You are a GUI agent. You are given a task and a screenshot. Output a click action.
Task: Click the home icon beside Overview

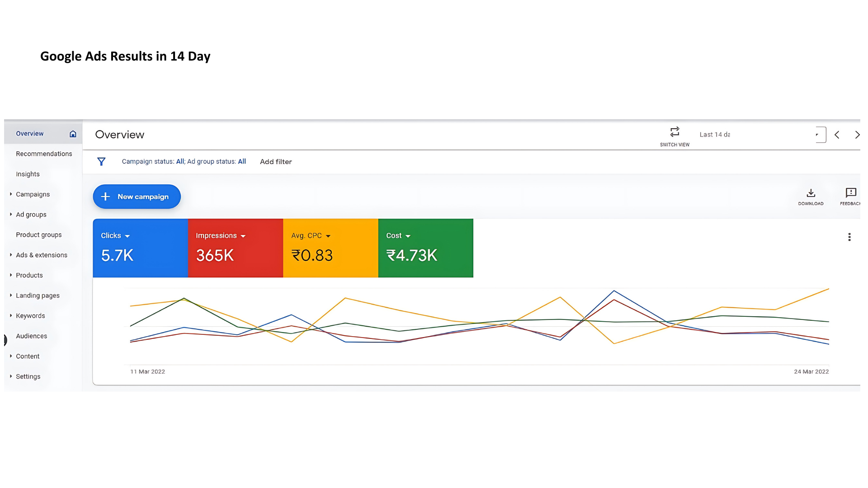73,134
